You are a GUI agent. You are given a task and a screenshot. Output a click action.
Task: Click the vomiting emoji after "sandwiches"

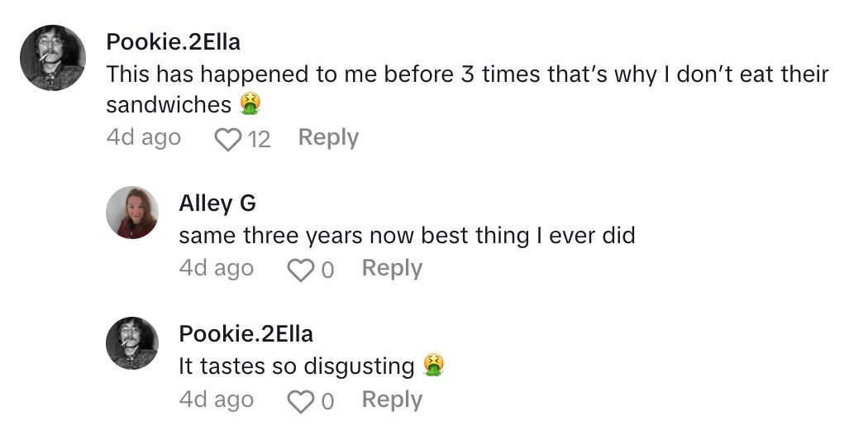pyautogui.click(x=249, y=105)
